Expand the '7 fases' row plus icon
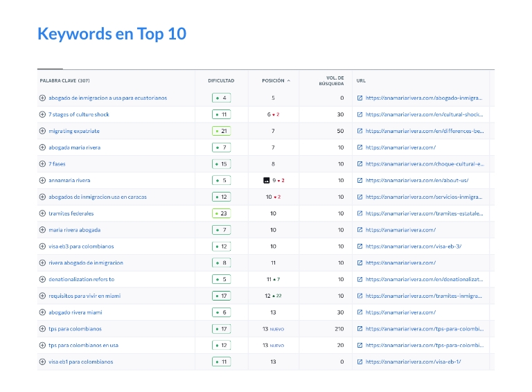The height and width of the screenshot is (392, 532). tap(42, 163)
